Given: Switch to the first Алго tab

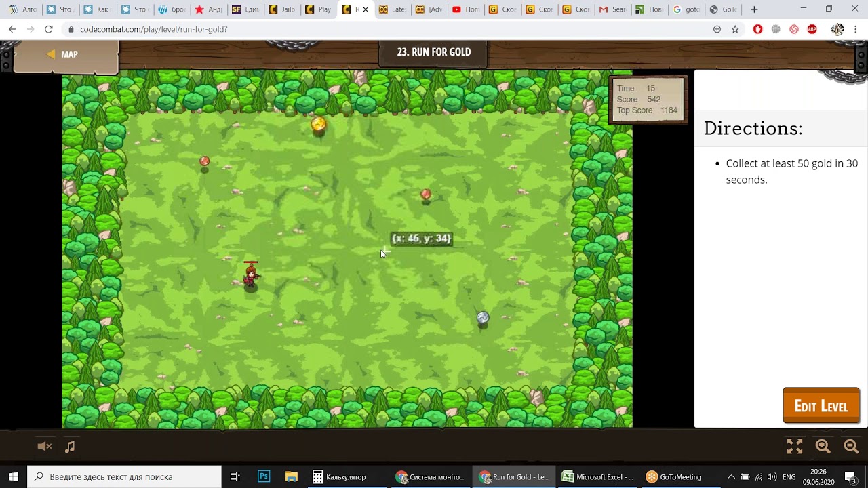Looking at the screenshot, I should pyautogui.click(x=22, y=9).
